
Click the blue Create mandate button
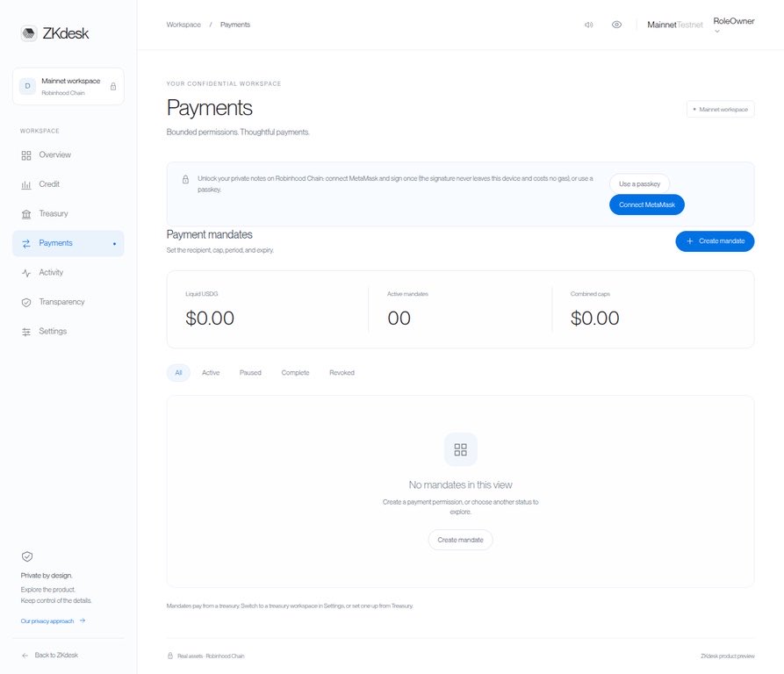pos(715,241)
